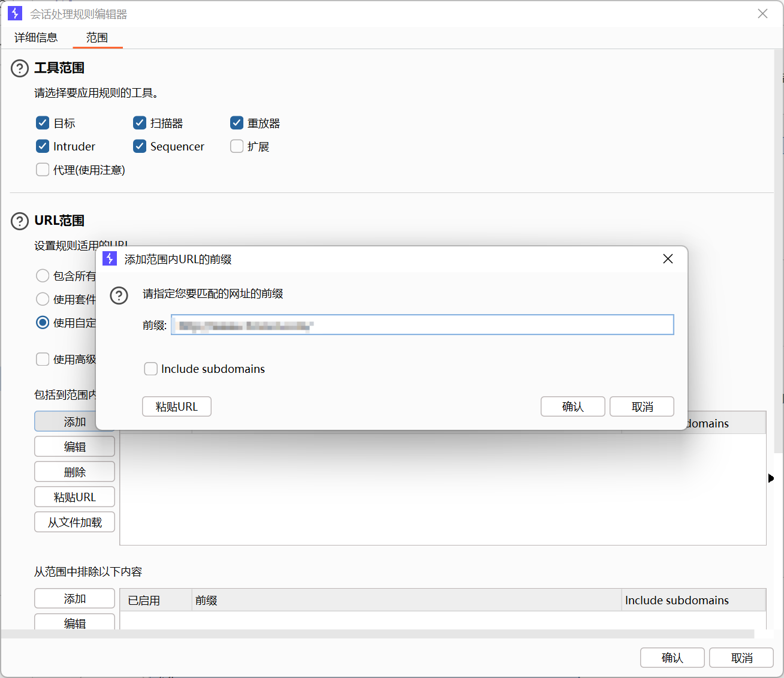Toggle the Intruder checkbox
The height and width of the screenshot is (678, 784).
pyautogui.click(x=43, y=146)
